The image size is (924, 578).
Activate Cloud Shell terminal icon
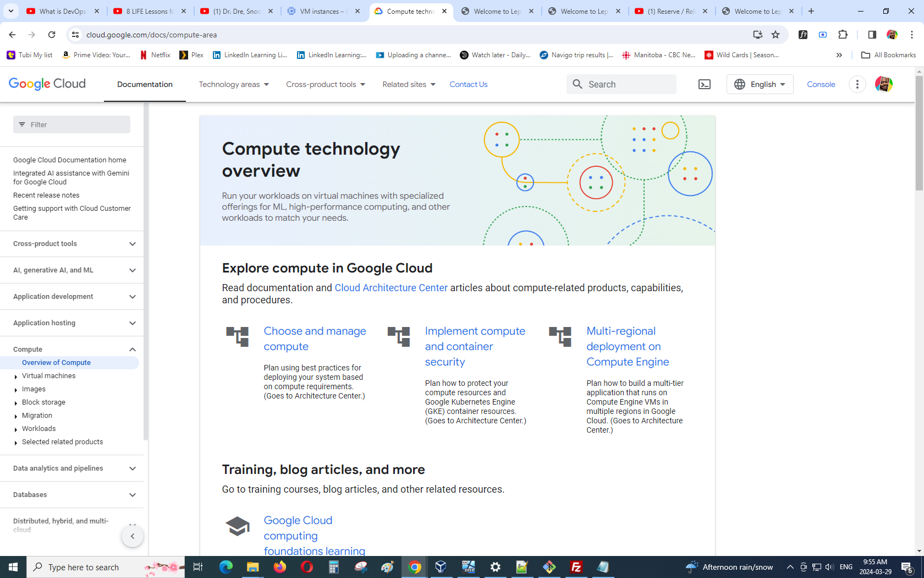[704, 84]
